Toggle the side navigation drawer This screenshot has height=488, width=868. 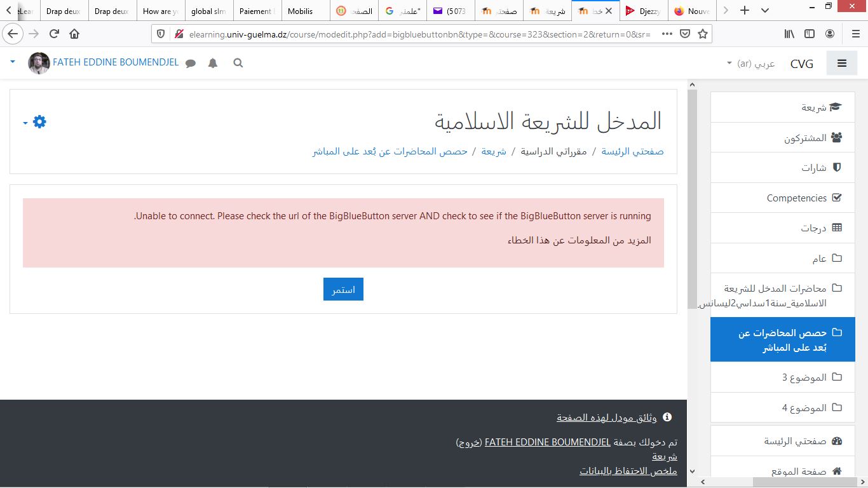click(842, 63)
